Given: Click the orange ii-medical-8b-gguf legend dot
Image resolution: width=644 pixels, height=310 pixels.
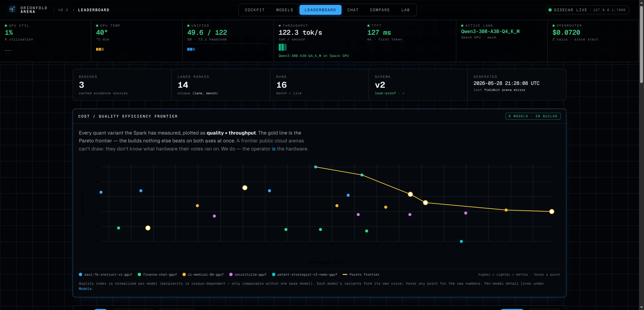Looking at the screenshot, I should pos(184,274).
